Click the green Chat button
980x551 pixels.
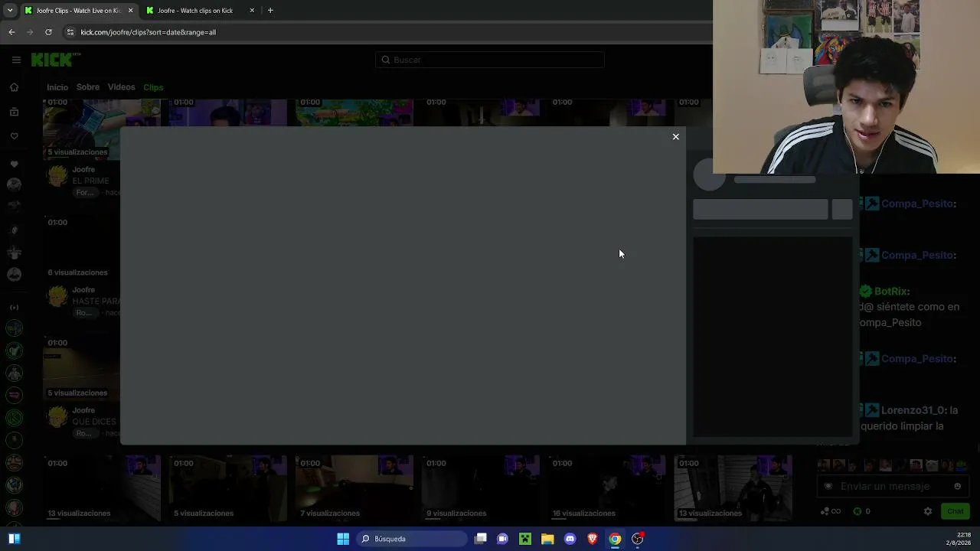(x=955, y=511)
